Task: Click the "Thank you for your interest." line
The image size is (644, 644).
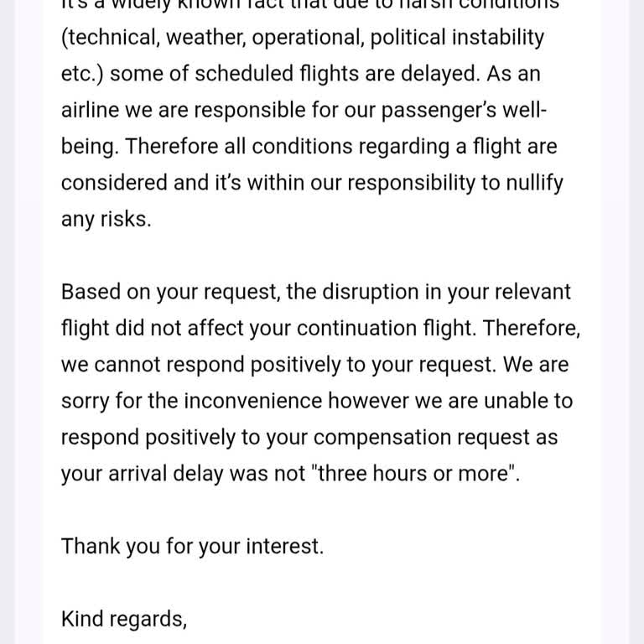Action: [192, 547]
